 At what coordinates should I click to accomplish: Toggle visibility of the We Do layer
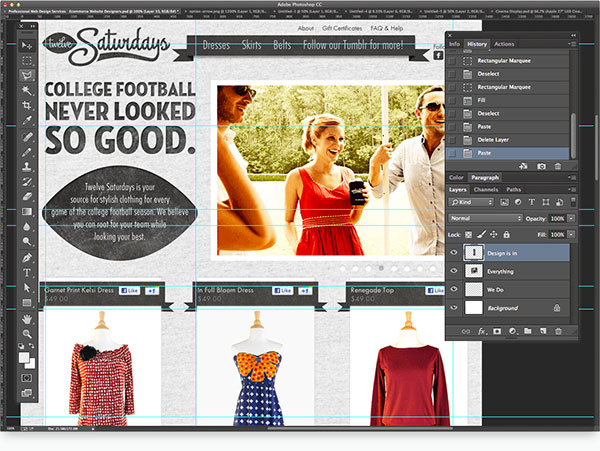(x=454, y=289)
